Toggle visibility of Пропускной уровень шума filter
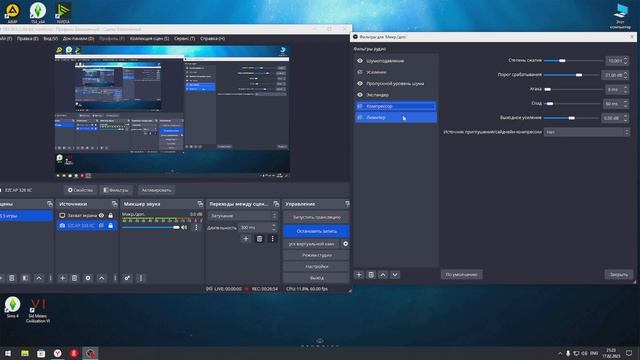The width and height of the screenshot is (640, 360). (x=360, y=83)
